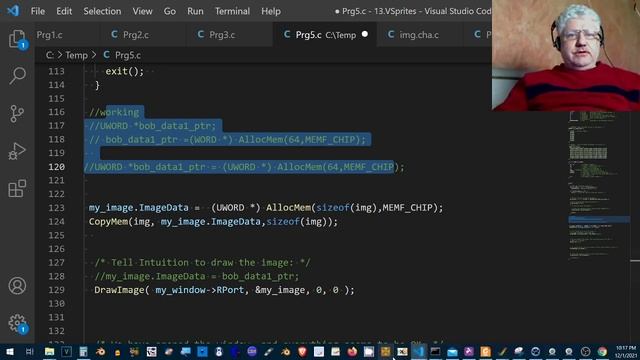Open the Accounts menu icon
The width and height of the screenshot is (640, 360).
(17, 286)
